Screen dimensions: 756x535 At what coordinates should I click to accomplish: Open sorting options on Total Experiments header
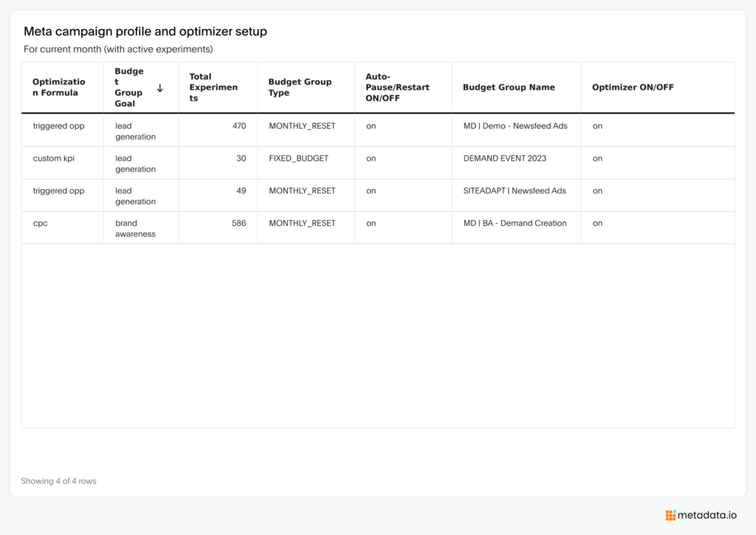click(214, 87)
